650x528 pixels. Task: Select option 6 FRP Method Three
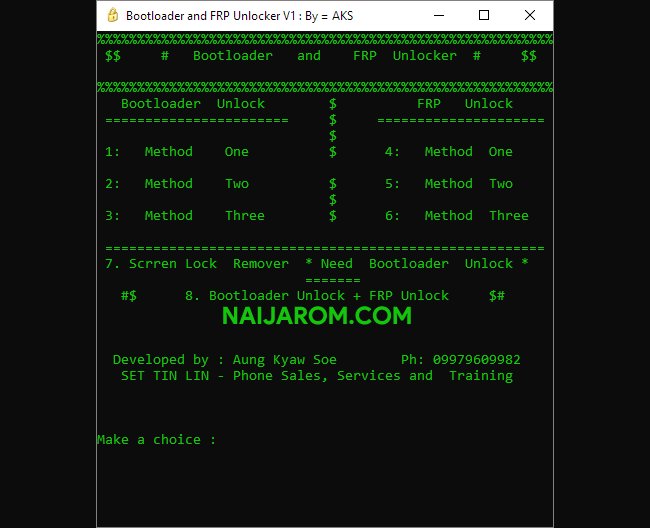click(x=456, y=216)
